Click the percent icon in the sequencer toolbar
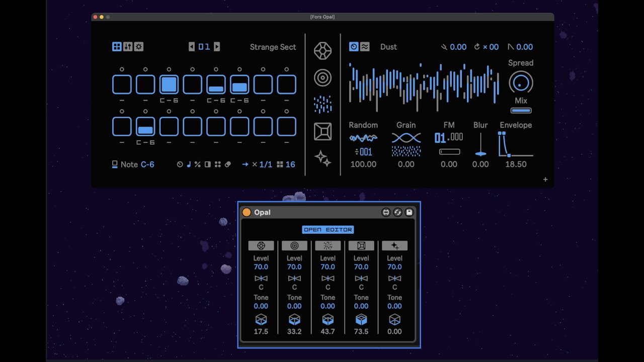Image resolution: width=644 pixels, height=362 pixels. coord(198,164)
